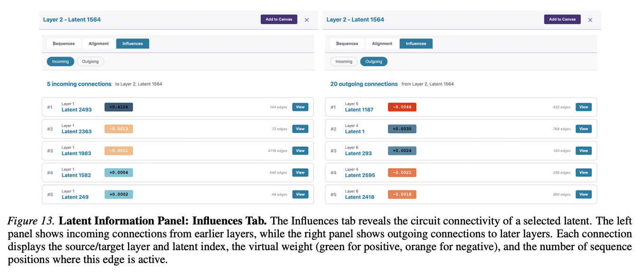Select Influences tab in the outgoing connections panel
644x273 pixels.
tap(416, 44)
